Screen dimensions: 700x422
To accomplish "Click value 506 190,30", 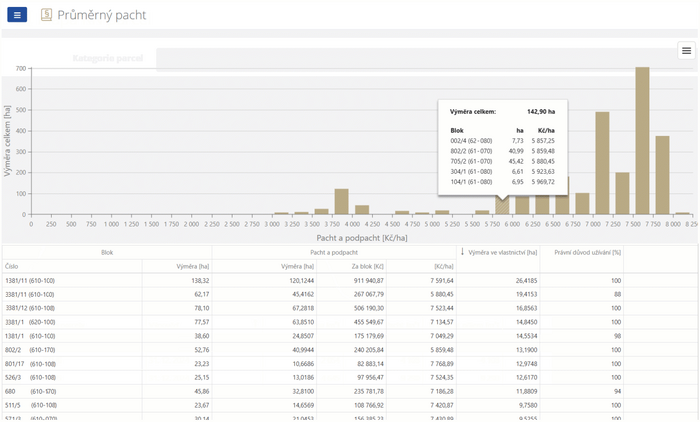I will (x=369, y=308).
